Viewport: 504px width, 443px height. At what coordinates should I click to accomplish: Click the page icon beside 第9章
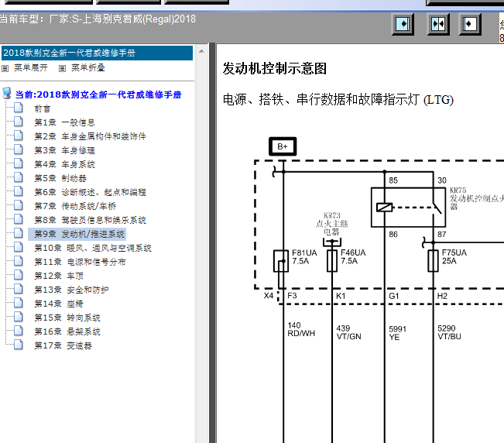19,233
